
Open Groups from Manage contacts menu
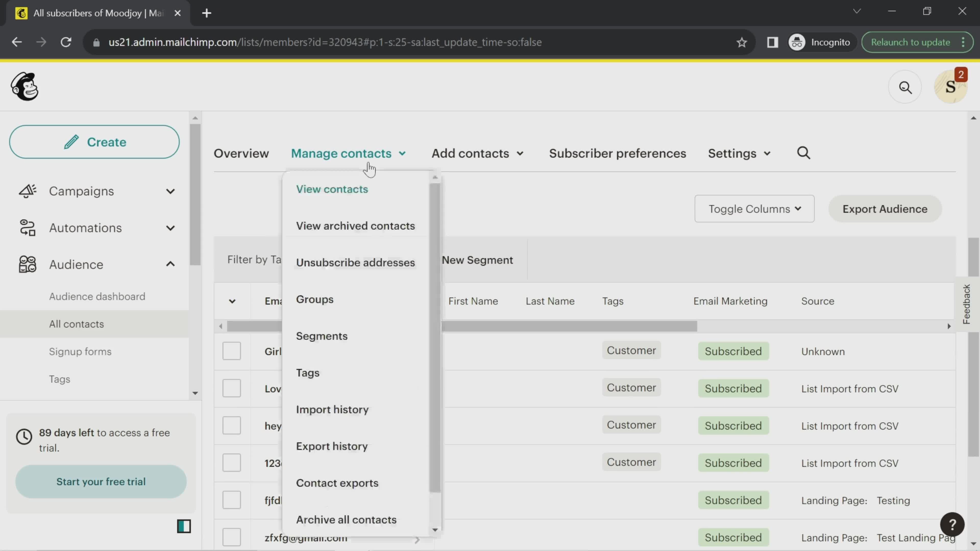(315, 300)
